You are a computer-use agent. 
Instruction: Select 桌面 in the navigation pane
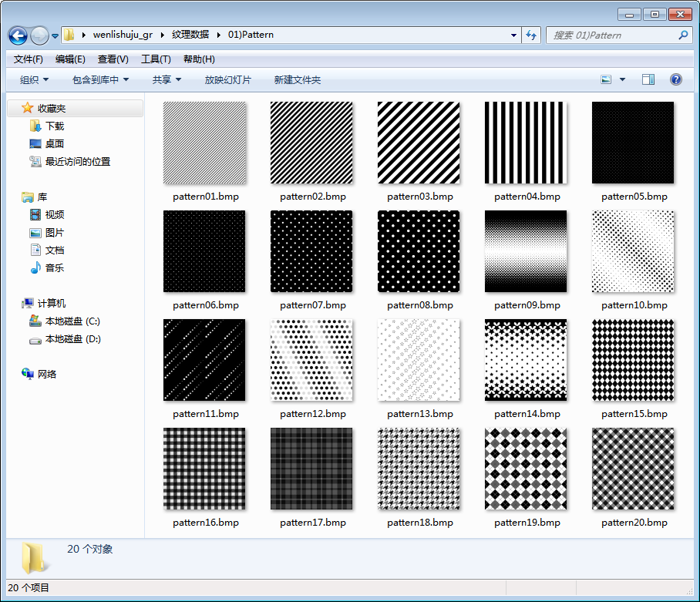54,143
